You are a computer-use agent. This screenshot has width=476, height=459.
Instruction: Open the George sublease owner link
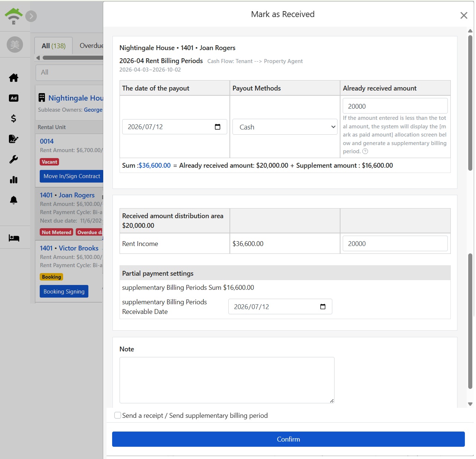[93, 110]
